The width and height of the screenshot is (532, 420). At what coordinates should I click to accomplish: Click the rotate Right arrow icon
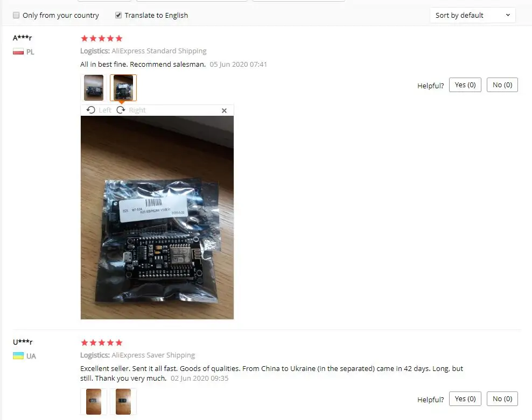pos(121,110)
